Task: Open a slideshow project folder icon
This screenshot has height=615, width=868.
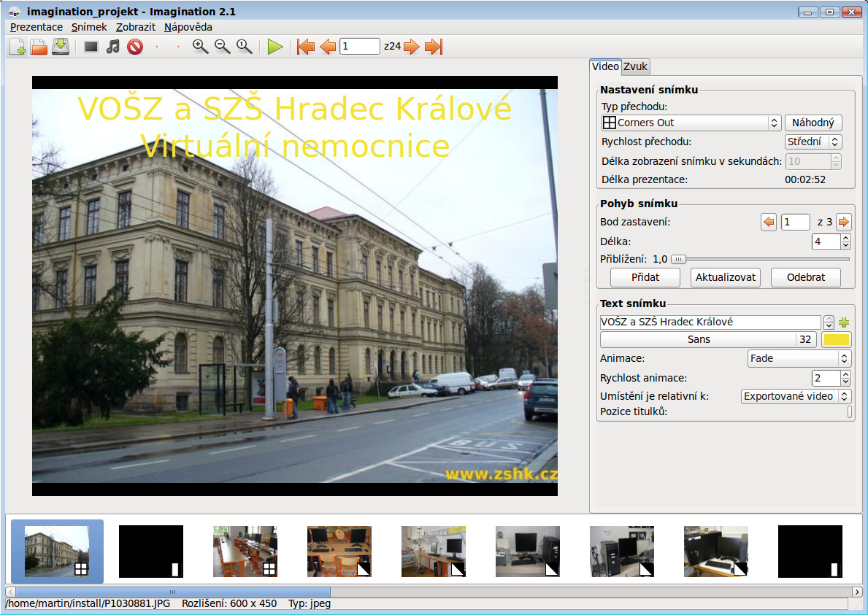Action: [x=39, y=47]
